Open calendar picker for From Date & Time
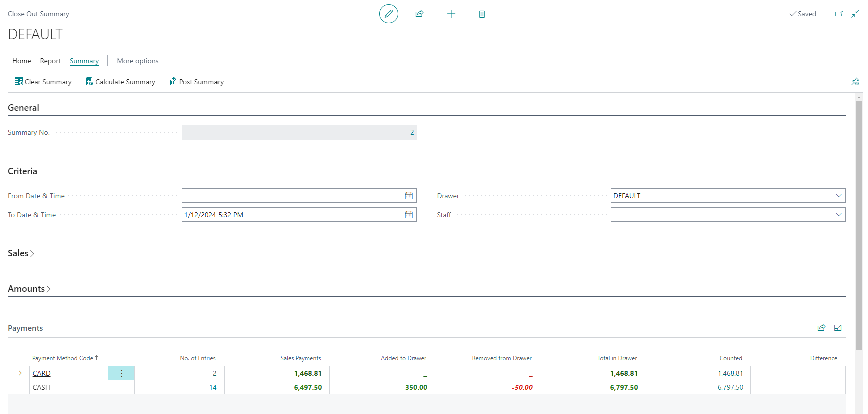The image size is (868, 414). pyautogui.click(x=409, y=196)
